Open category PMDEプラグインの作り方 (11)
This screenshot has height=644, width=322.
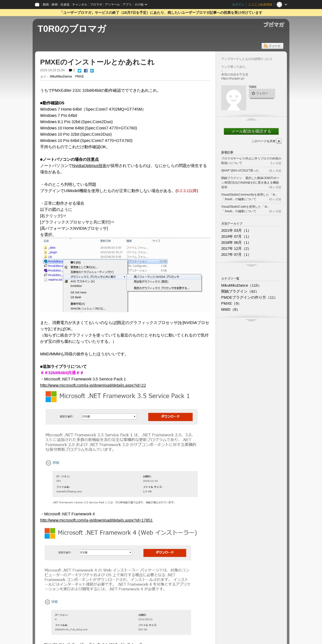(249, 297)
